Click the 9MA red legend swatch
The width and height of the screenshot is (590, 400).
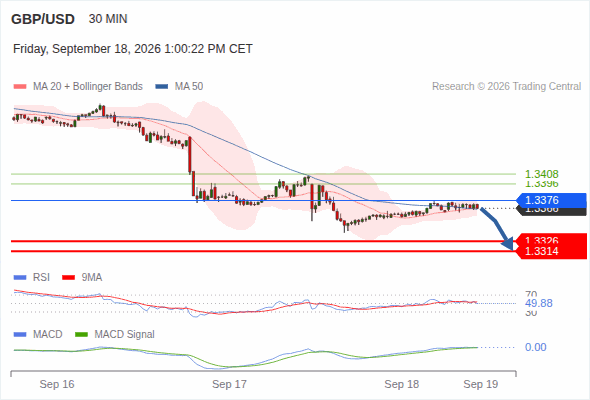[x=68, y=278]
